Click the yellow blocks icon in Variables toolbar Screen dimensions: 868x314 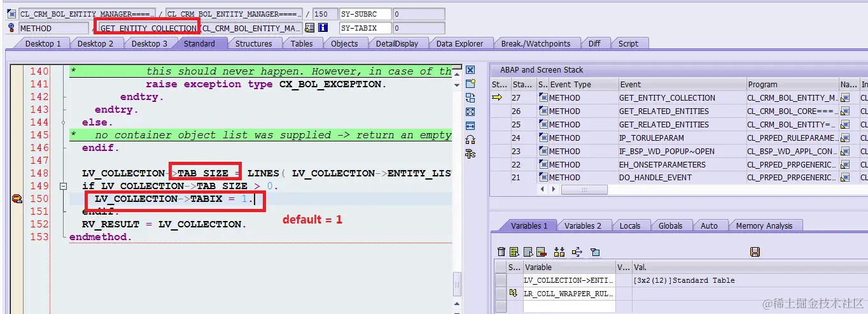click(559, 252)
